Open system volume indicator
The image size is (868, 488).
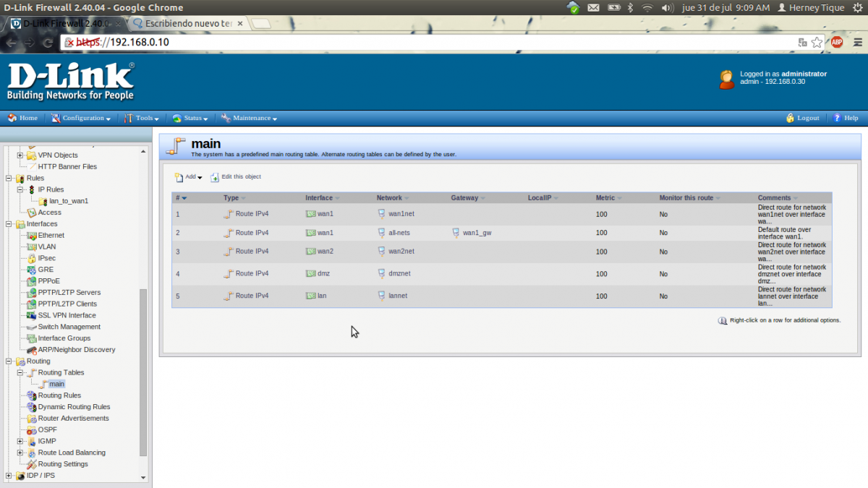pyautogui.click(x=667, y=7)
